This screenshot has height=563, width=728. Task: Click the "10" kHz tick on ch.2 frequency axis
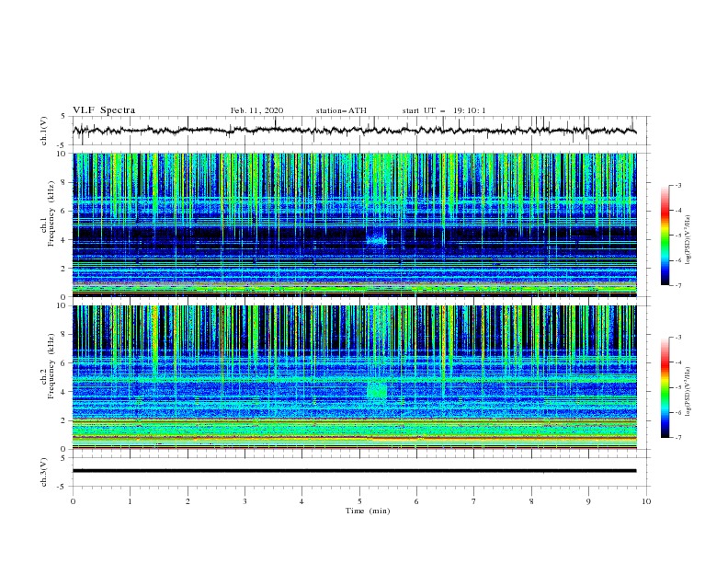tap(63, 305)
